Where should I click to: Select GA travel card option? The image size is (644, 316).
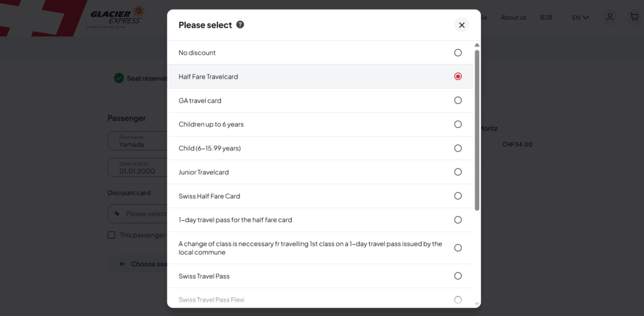pos(458,100)
